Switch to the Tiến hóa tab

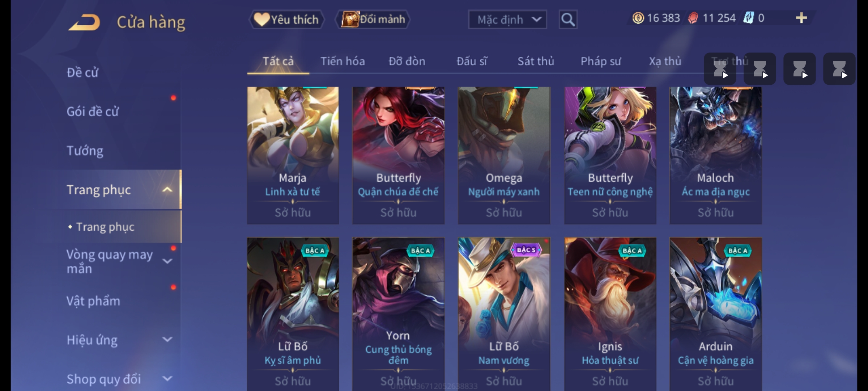342,61
